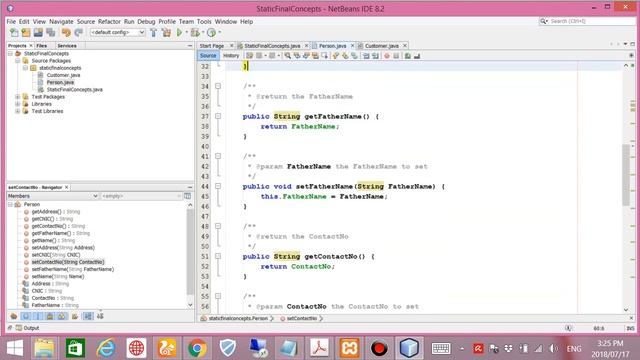640x360 pixels.
Task: Toggle Sort by Source in Navigator
Action: [x=100, y=316]
